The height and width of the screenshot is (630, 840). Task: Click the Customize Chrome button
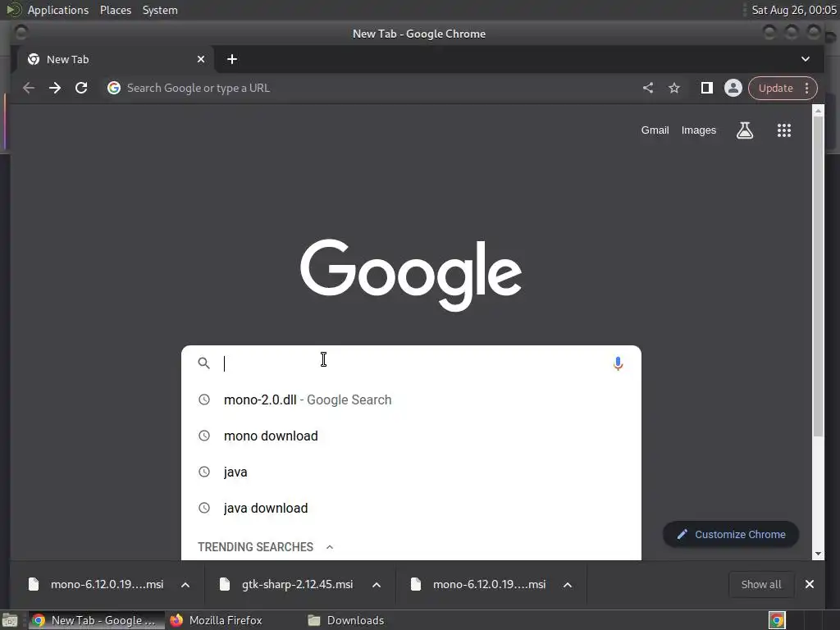(731, 534)
